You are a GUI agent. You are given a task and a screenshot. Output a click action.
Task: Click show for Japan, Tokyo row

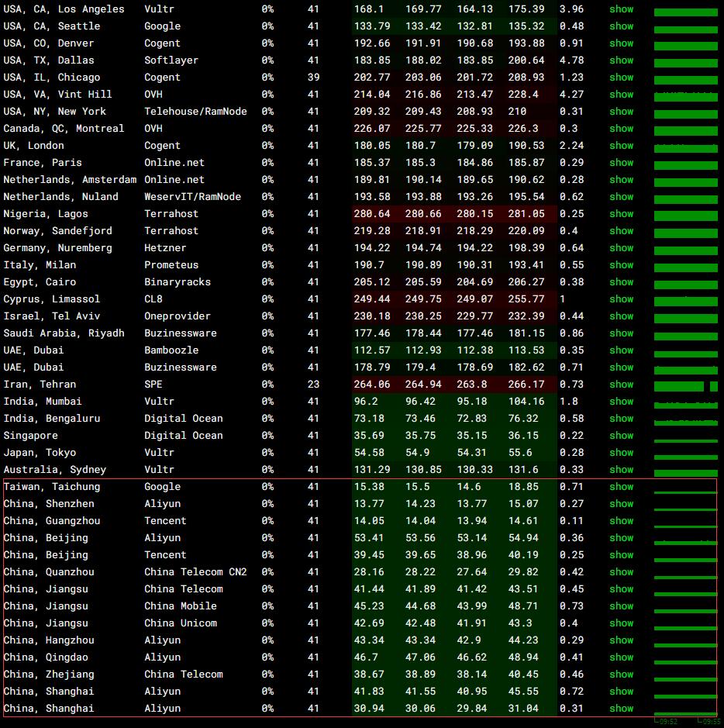pos(621,453)
